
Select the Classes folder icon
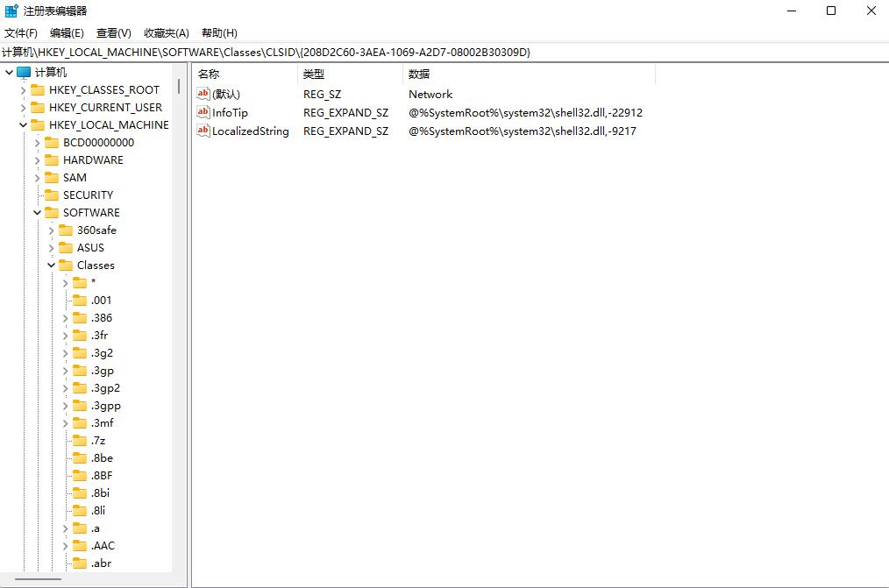pyautogui.click(x=64, y=265)
